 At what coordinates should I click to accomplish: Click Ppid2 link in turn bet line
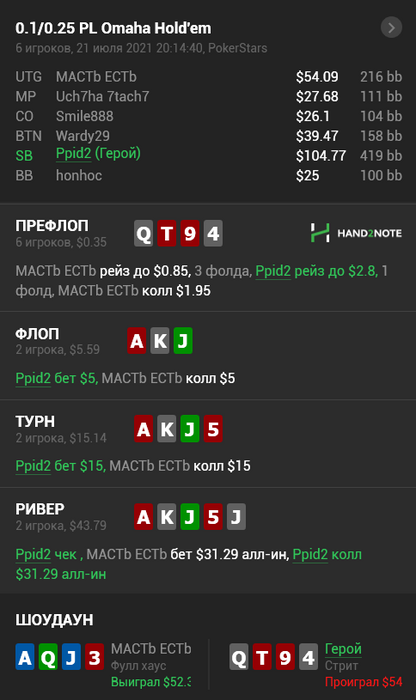coord(33,466)
